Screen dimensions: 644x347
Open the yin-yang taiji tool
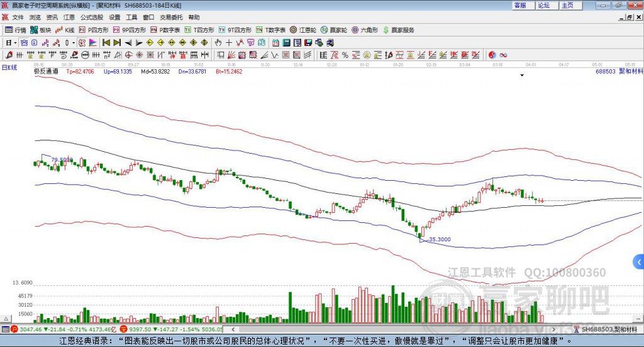(492, 55)
